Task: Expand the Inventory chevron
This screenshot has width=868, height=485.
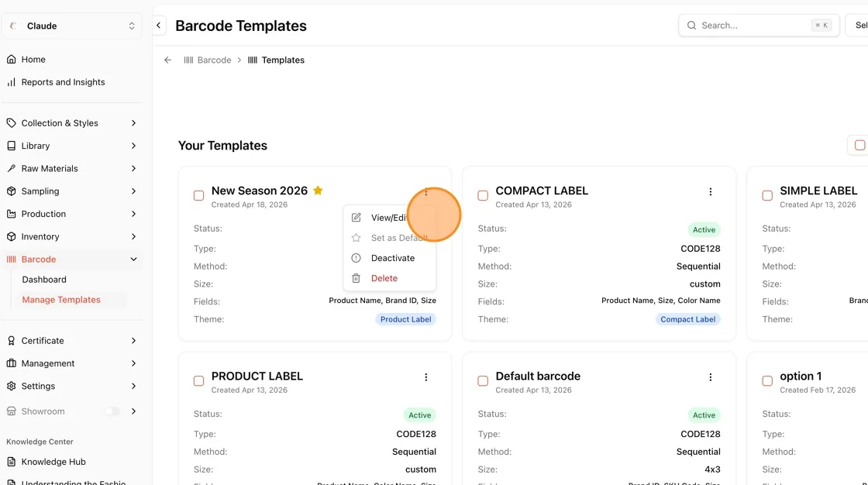Action: 133,236
